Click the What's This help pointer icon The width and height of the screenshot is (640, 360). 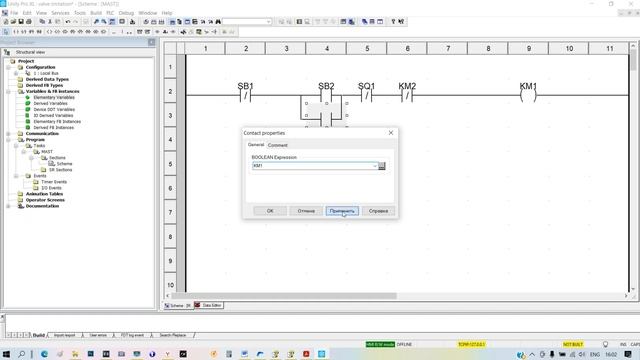pos(401,21)
